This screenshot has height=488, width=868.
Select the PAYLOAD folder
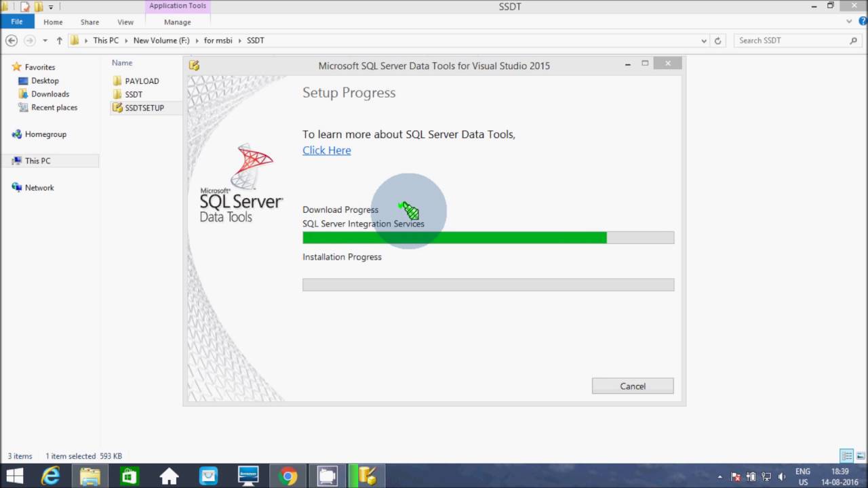(142, 81)
